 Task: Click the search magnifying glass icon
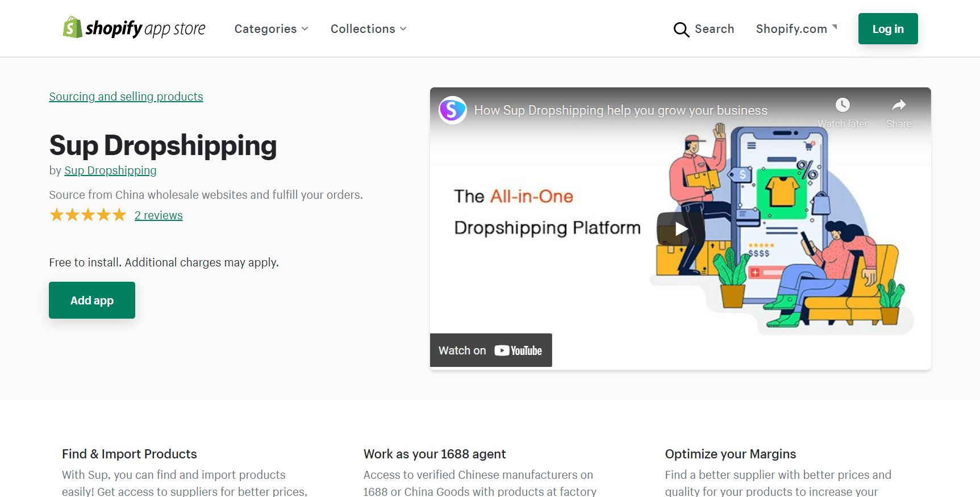(681, 30)
